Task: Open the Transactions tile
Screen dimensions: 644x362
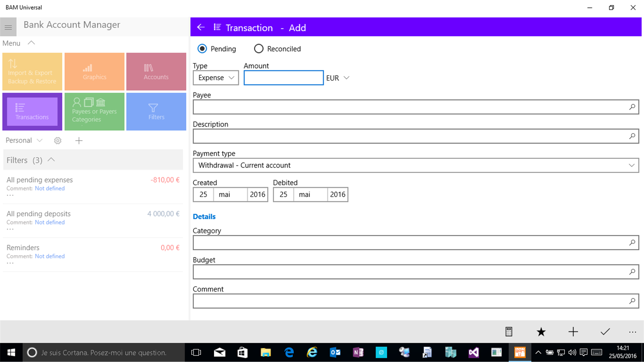Action: point(32,111)
